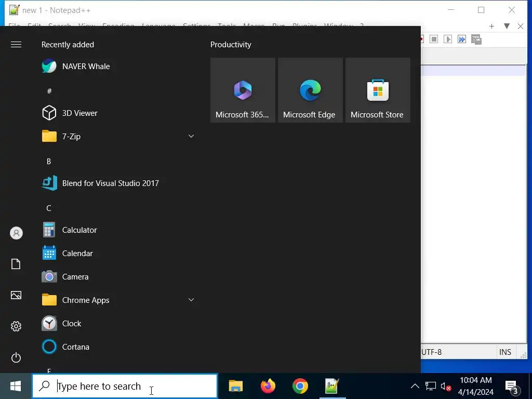
Task: Open NAVER Whale from Recently added
Action: click(119, 66)
